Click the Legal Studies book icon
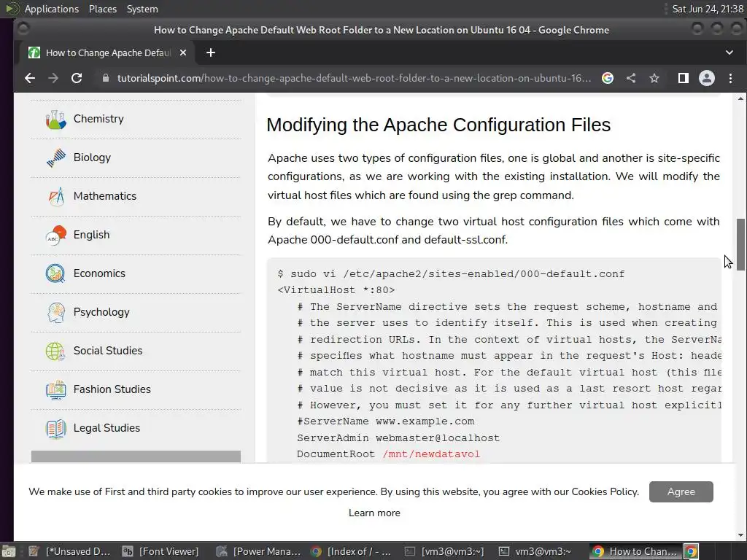 coord(55,428)
